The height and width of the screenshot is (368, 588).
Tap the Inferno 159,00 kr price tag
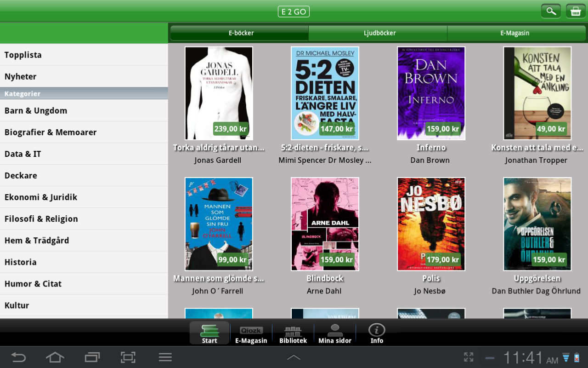(443, 129)
